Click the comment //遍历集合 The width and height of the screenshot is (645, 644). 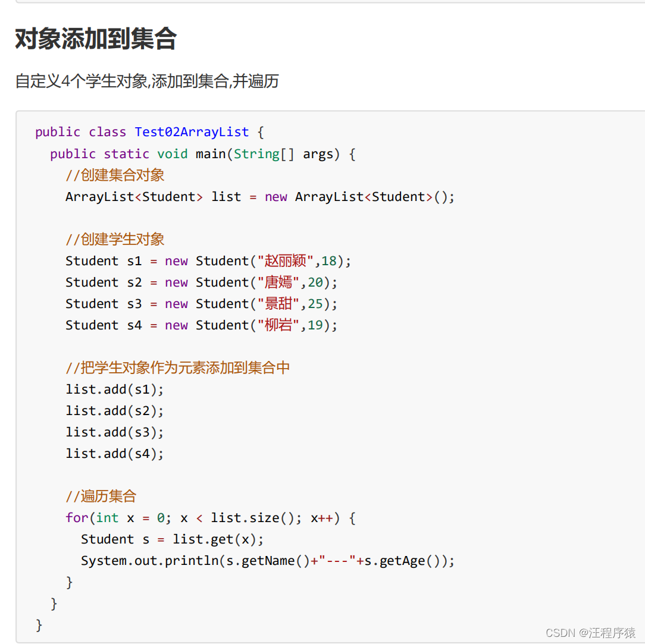point(101,497)
